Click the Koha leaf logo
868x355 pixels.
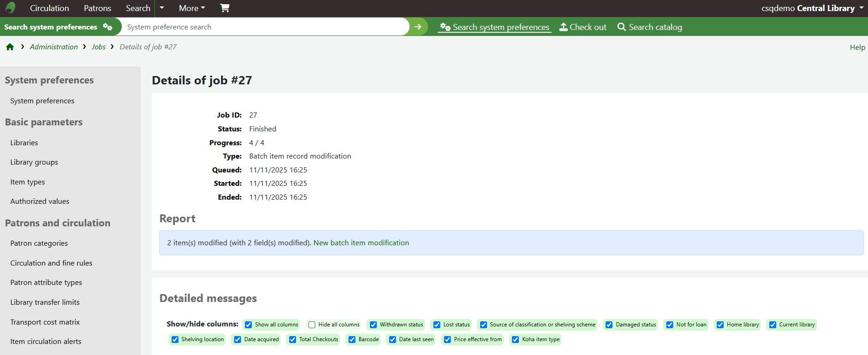point(10,8)
